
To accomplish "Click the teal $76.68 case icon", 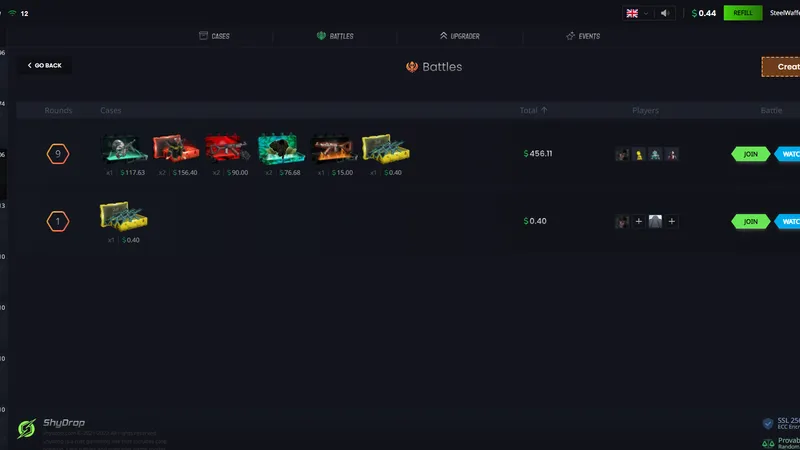I will click(x=281, y=149).
